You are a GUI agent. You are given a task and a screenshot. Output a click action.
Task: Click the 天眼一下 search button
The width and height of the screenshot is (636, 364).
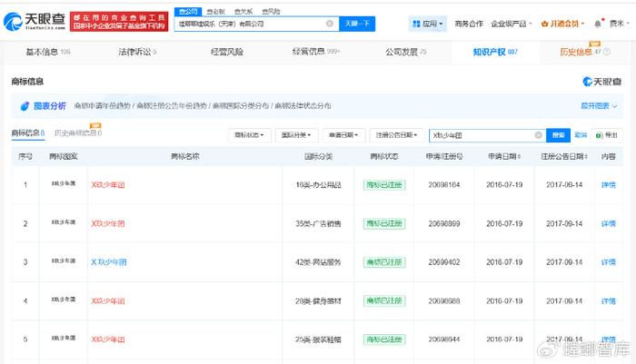[357, 24]
